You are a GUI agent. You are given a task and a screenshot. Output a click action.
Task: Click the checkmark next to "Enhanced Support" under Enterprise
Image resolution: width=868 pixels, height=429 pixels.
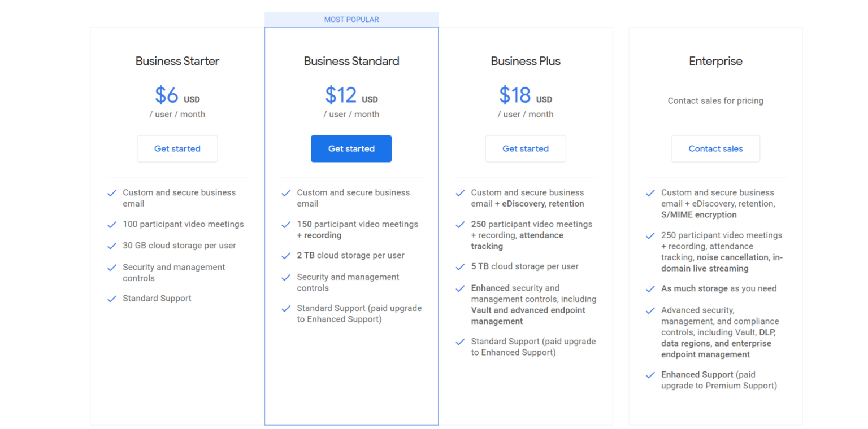tap(650, 374)
